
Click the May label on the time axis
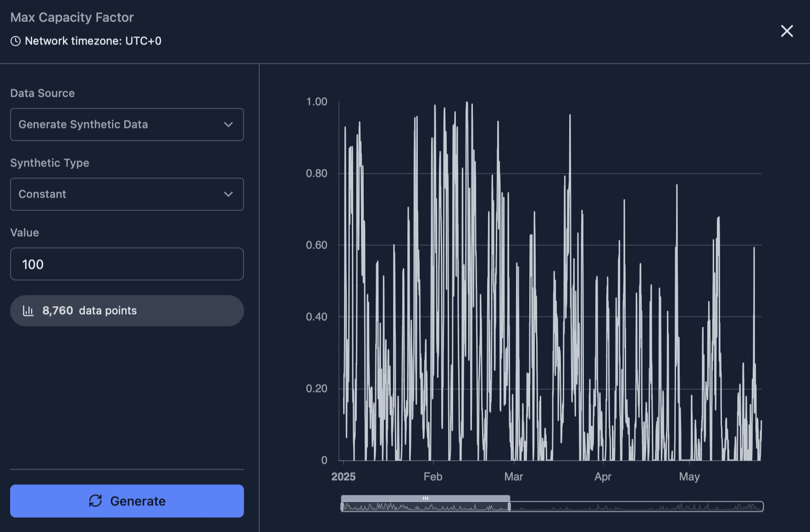[689, 477]
